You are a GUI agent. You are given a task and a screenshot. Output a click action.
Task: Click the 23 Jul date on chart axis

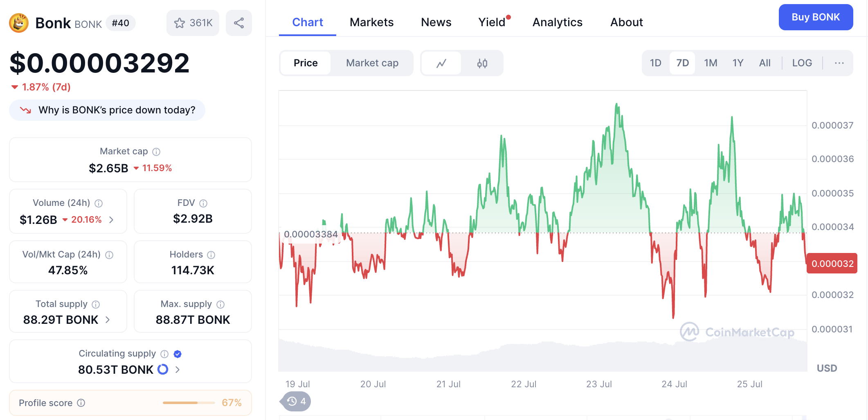tap(599, 384)
